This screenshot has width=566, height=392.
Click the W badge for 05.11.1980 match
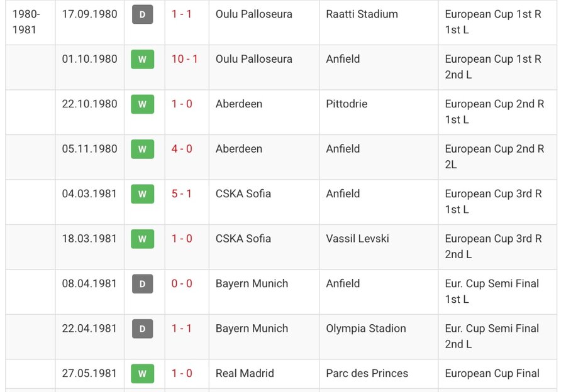coord(142,149)
